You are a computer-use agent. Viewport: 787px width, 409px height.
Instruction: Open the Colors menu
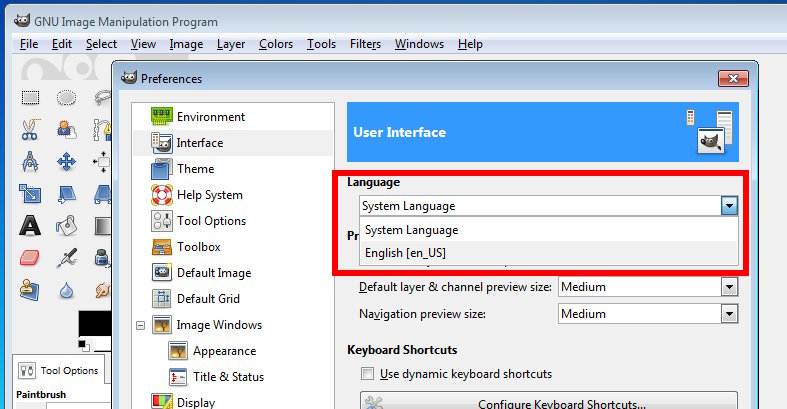point(276,44)
